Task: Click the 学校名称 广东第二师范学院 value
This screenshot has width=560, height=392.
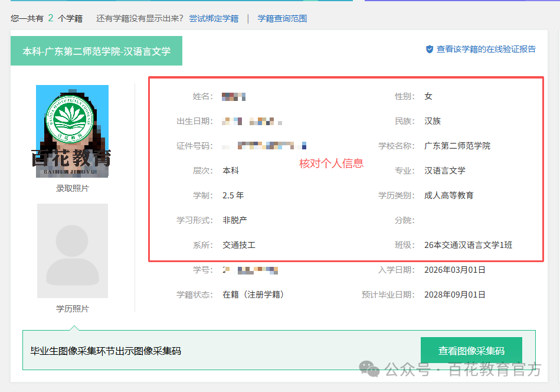Action: 457,146
